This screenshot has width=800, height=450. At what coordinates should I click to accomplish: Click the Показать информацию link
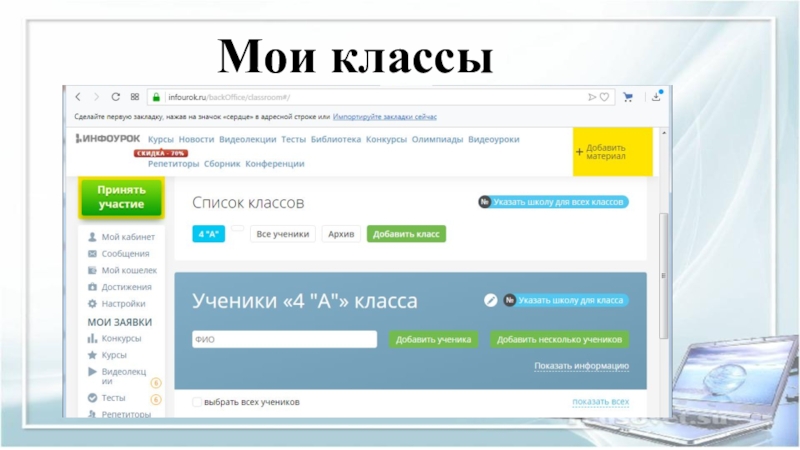582,366
